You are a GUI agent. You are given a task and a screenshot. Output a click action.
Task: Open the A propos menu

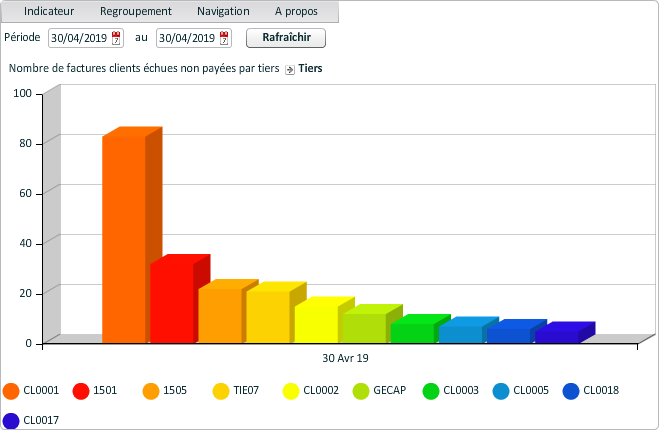click(296, 11)
